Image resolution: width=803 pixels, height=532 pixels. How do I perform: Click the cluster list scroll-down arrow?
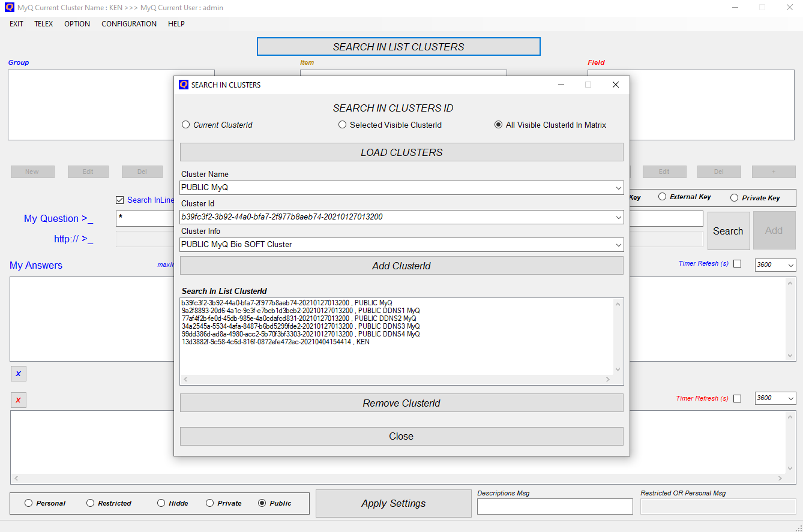click(618, 369)
